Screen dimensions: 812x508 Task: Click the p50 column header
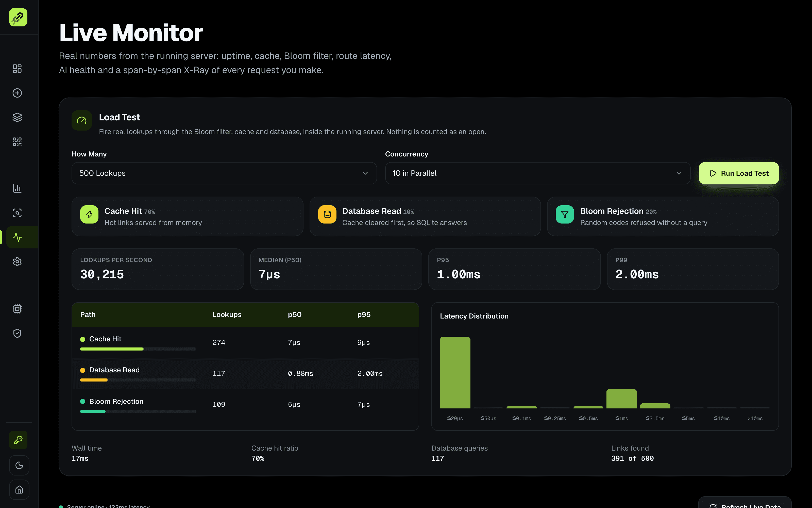tap(295, 314)
